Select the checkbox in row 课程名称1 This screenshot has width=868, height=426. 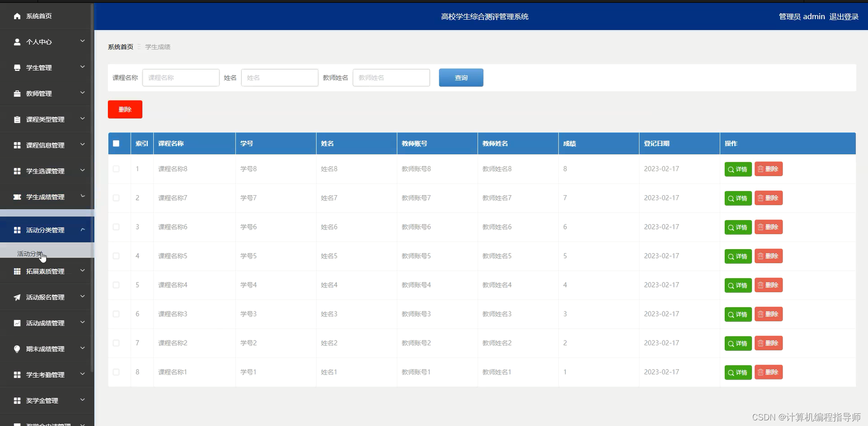[116, 372]
